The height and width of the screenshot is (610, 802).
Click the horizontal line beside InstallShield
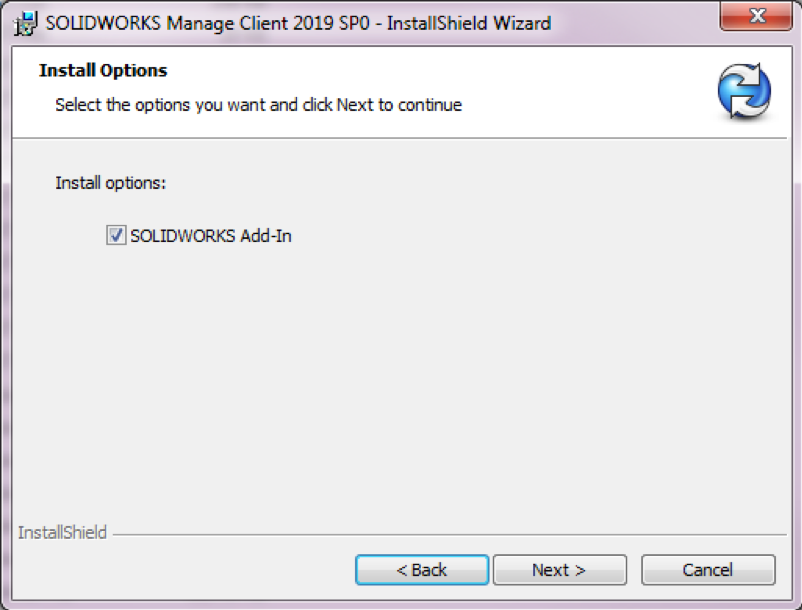click(x=450, y=535)
